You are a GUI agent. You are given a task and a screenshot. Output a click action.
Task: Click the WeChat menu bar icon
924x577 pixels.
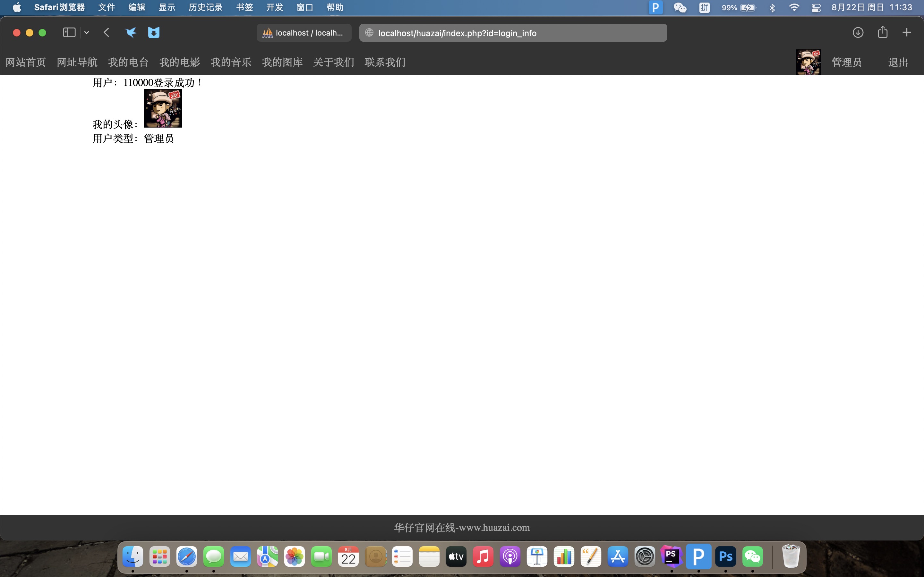pos(680,8)
